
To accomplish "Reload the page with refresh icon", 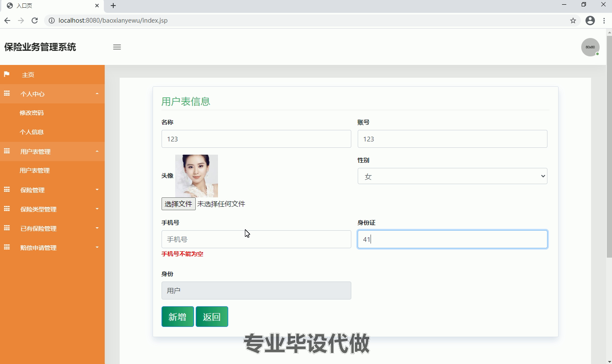I will click(x=35, y=21).
